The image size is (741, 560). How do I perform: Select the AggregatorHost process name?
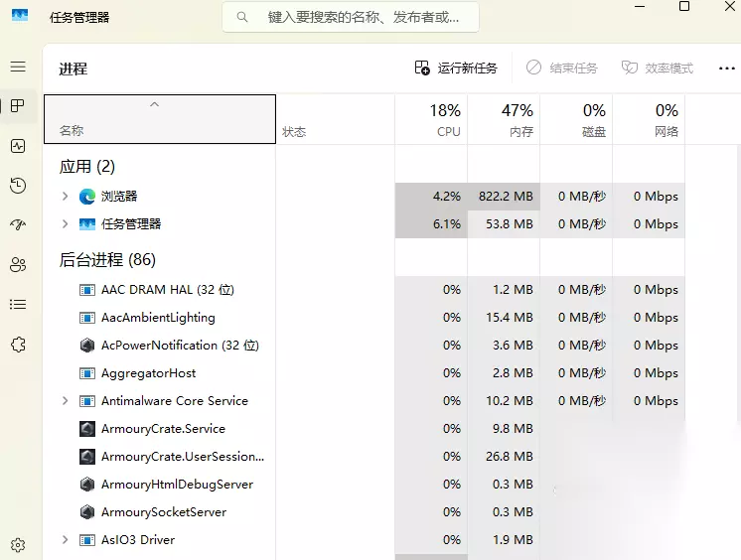point(148,373)
